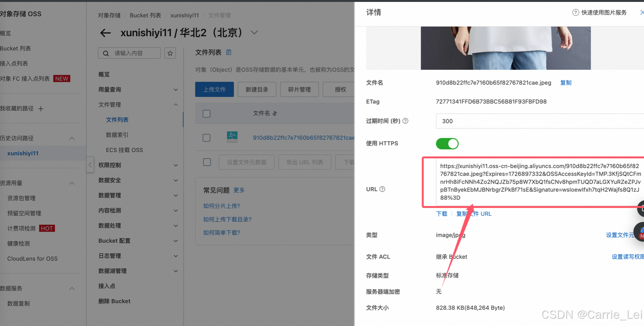Image resolution: width=644 pixels, height=326 pixels.
Task: Expand the 内容检测 menu section
Action: 175,211
